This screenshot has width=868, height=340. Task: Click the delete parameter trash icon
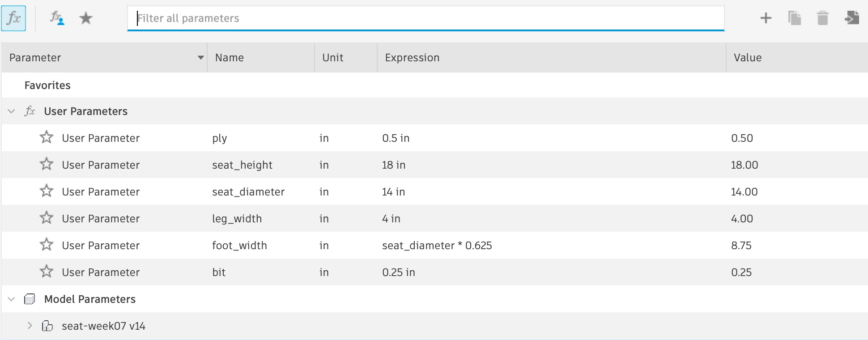coord(823,18)
